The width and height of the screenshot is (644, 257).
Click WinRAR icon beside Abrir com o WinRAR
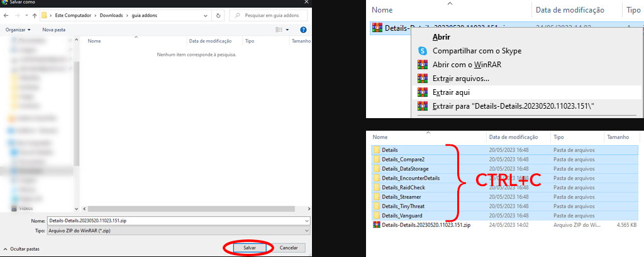click(423, 65)
